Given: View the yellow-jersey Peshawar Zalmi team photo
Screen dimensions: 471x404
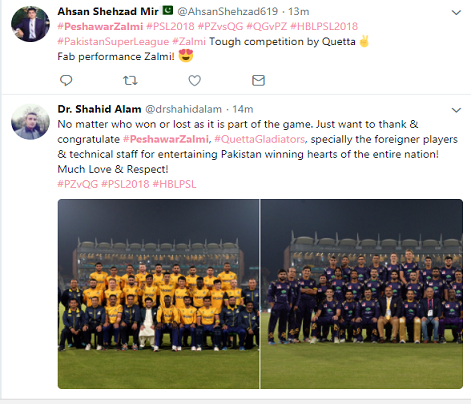Looking at the screenshot, I should 158,294.
